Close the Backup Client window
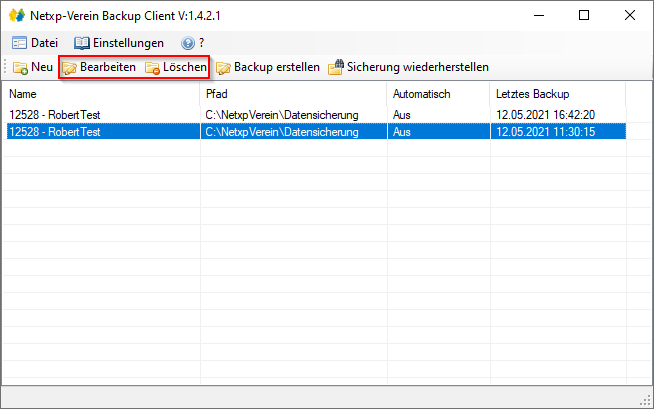The height and width of the screenshot is (409, 654). pyautogui.click(x=630, y=15)
